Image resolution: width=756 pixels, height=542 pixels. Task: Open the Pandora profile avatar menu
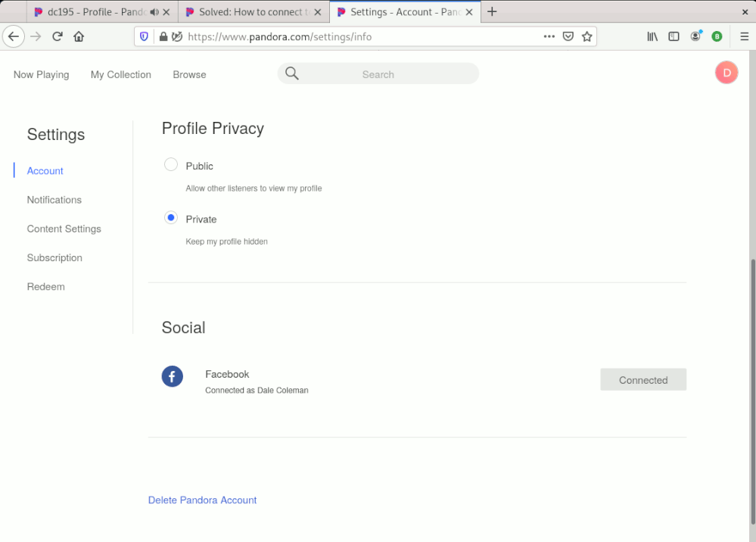(726, 72)
